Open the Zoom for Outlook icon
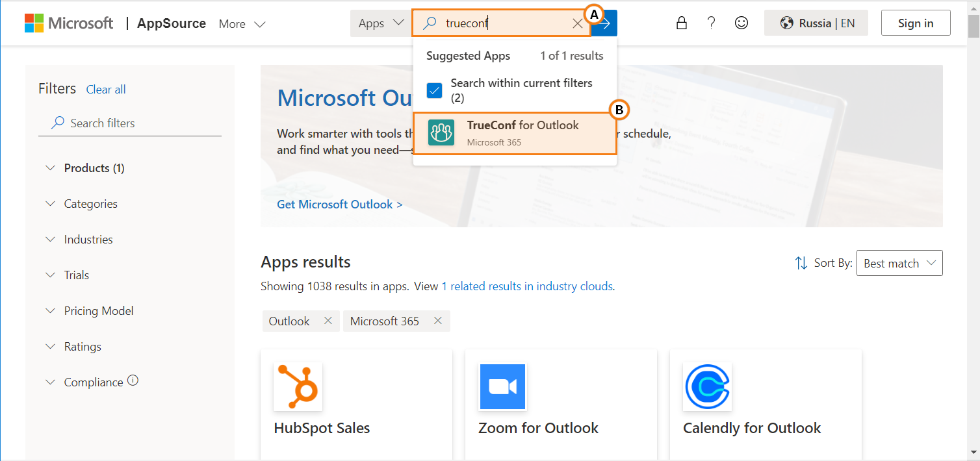Screen dimensions: 980x461 point(502,387)
